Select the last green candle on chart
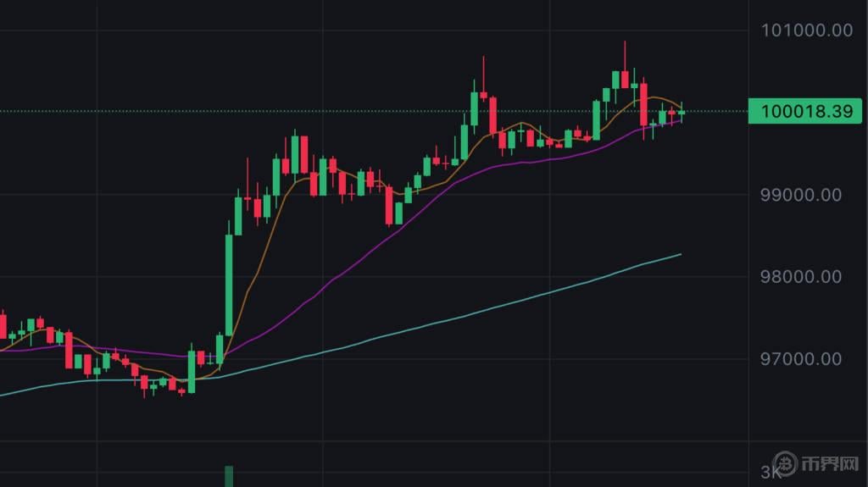868x487 pixels. click(x=682, y=112)
